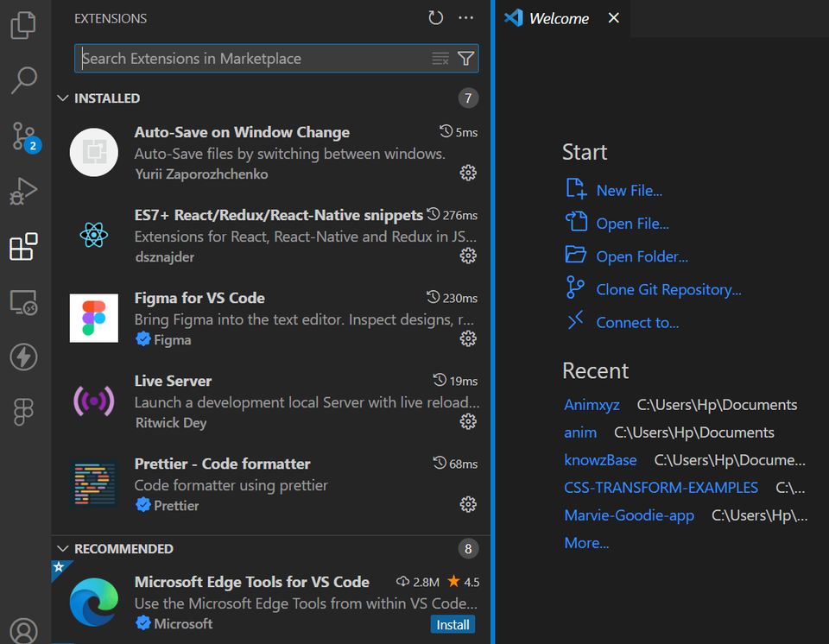
Task: Open Extensions views and more actions menu
Action: click(x=466, y=18)
